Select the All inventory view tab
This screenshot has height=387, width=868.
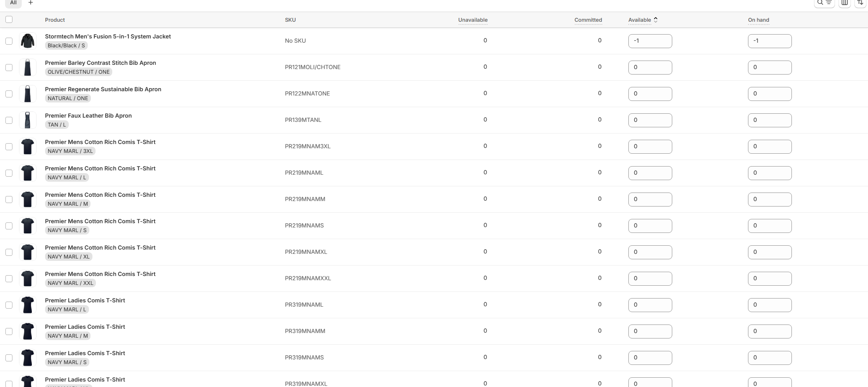[x=13, y=3]
